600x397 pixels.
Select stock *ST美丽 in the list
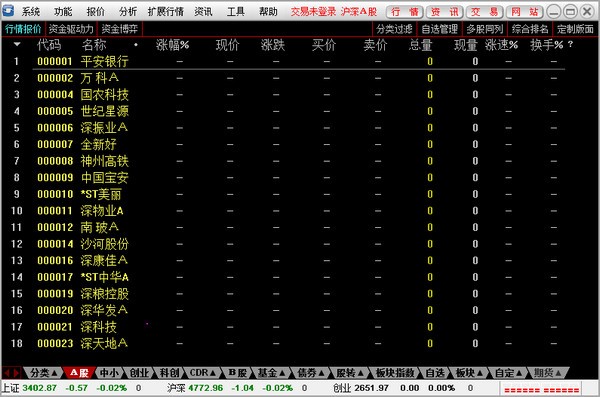coord(101,194)
